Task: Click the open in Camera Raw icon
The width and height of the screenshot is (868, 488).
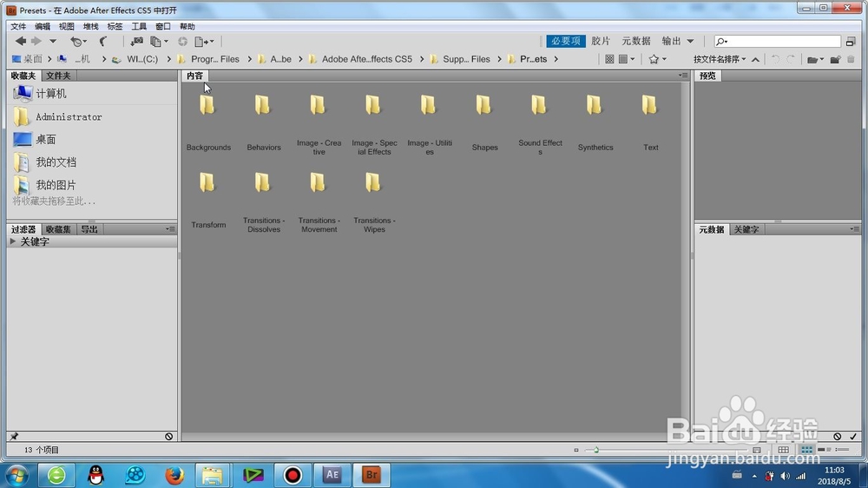Action: (x=182, y=41)
